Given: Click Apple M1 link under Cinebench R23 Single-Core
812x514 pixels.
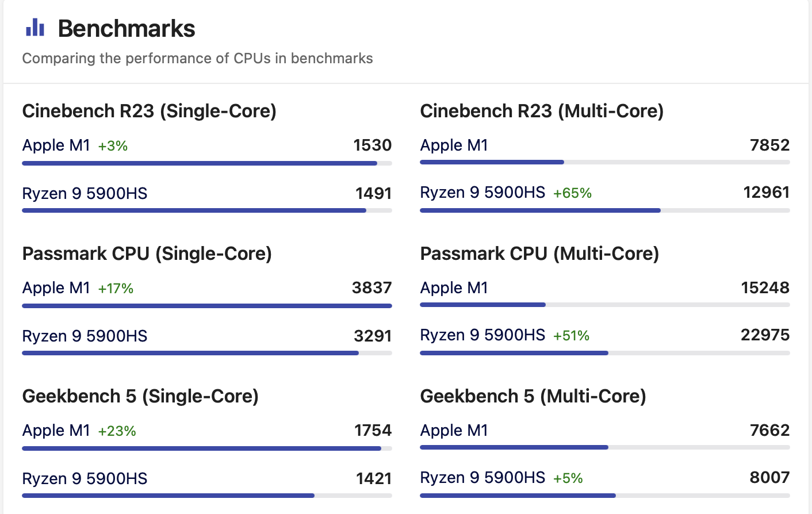Looking at the screenshot, I should click(56, 145).
